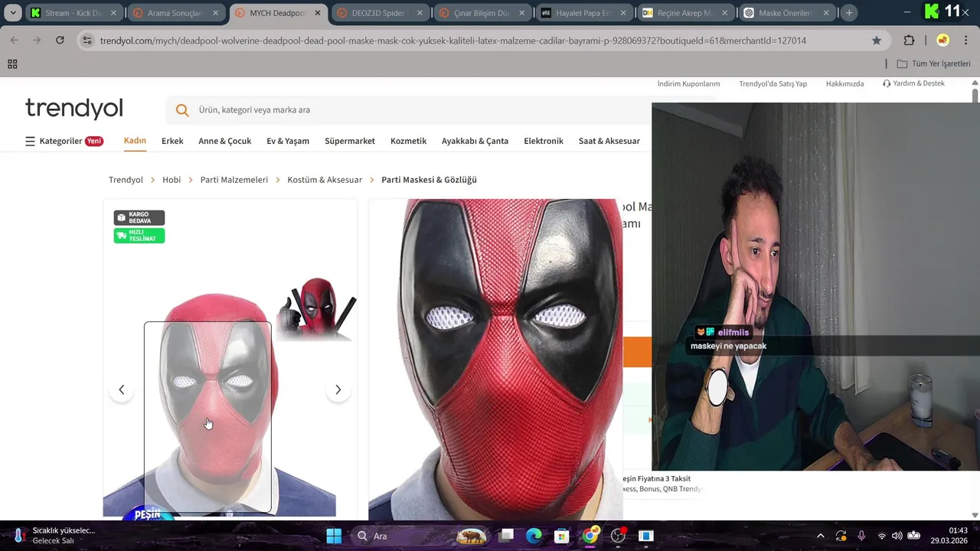View site information icon in address bar
The image size is (980, 551).
click(x=87, y=41)
